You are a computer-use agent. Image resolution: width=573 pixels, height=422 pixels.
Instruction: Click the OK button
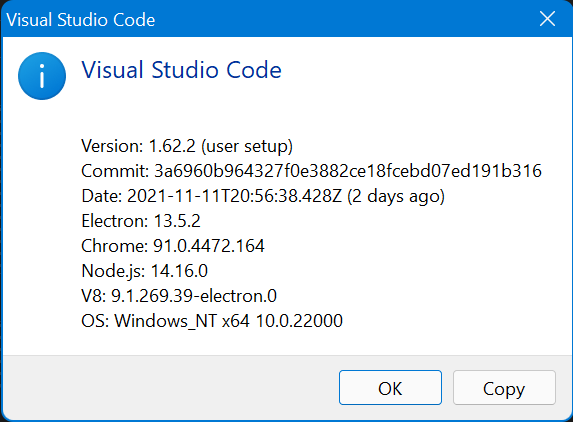coord(390,388)
